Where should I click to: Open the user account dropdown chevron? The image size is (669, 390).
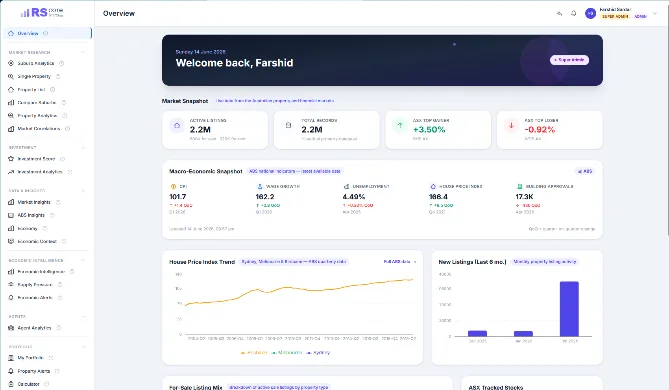[x=655, y=13]
